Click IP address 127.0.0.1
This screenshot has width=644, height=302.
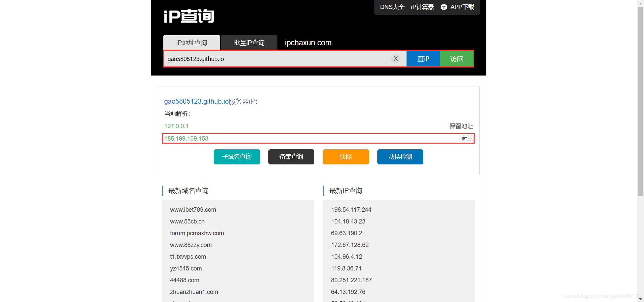point(176,126)
